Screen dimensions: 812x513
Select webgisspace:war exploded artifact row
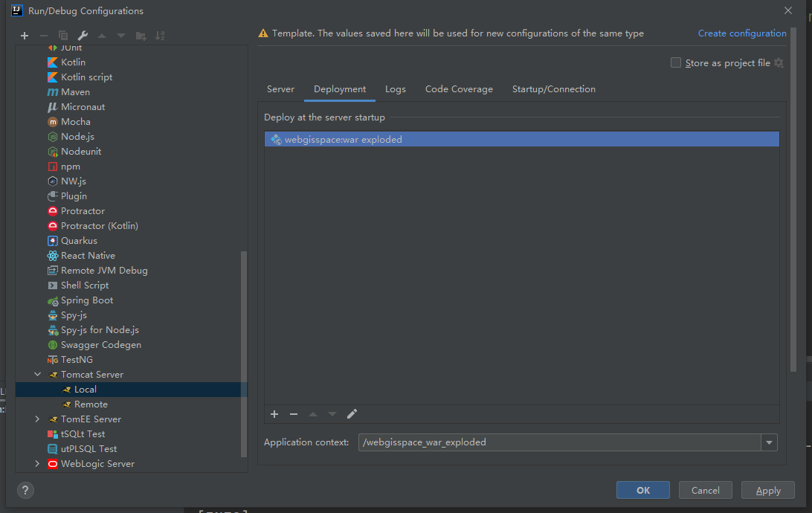pyautogui.click(x=521, y=139)
